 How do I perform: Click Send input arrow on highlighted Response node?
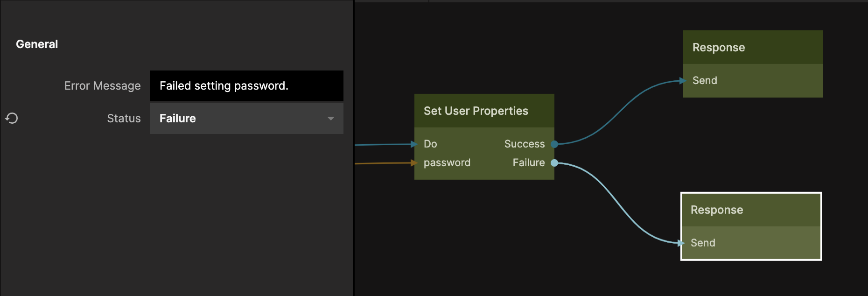[681, 243]
